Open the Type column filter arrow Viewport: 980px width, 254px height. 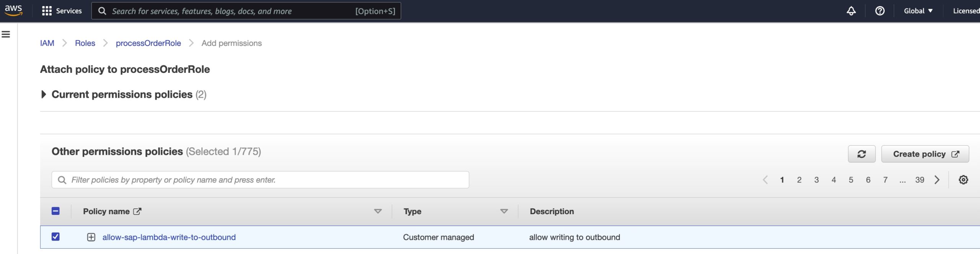(x=504, y=211)
